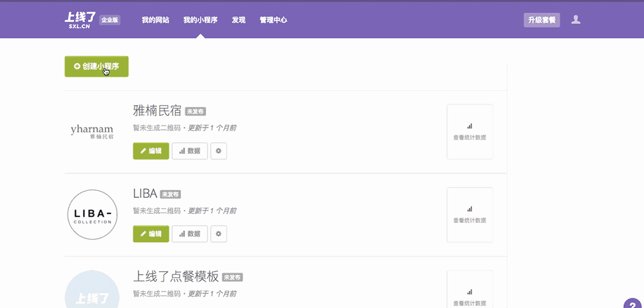The width and height of the screenshot is (644, 308).
Task: View 查看统计数据 card for LIBA
Action: click(x=470, y=215)
